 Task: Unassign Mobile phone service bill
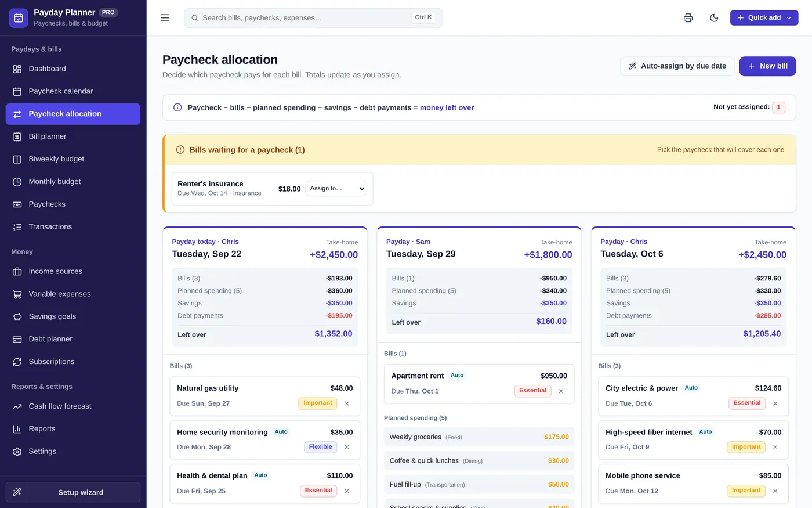[775, 491]
